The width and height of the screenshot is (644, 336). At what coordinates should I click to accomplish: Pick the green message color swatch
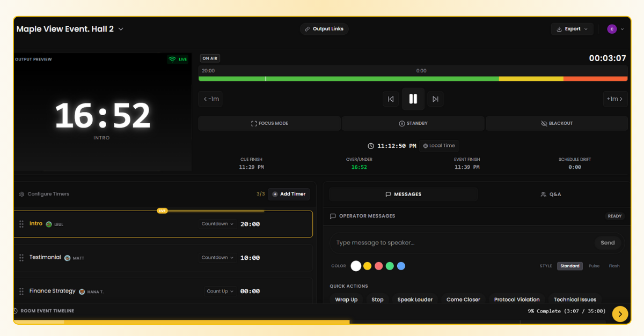pos(390,266)
